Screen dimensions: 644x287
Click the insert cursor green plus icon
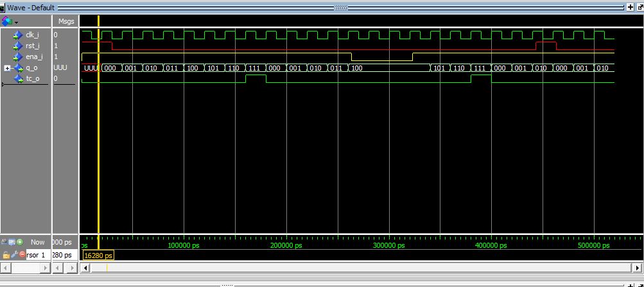pos(20,243)
